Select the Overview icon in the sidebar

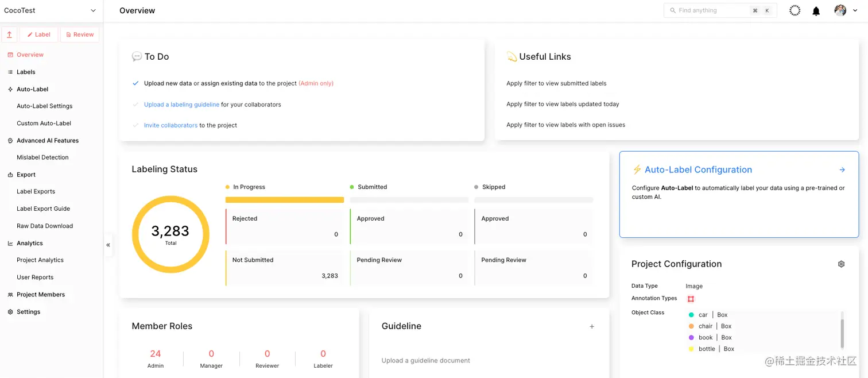pyautogui.click(x=10, y=55)
